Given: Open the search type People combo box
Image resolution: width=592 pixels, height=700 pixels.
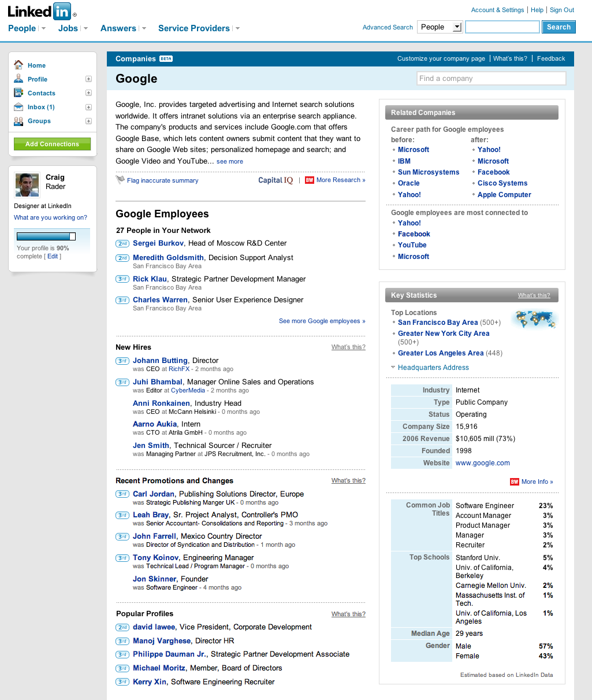Looking at the screenshot, I should point(440,27).
